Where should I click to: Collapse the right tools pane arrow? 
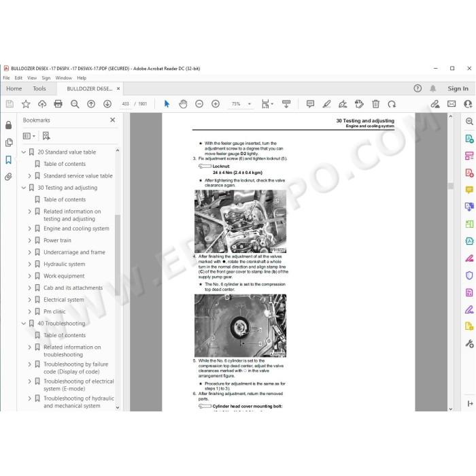(470, 403)
